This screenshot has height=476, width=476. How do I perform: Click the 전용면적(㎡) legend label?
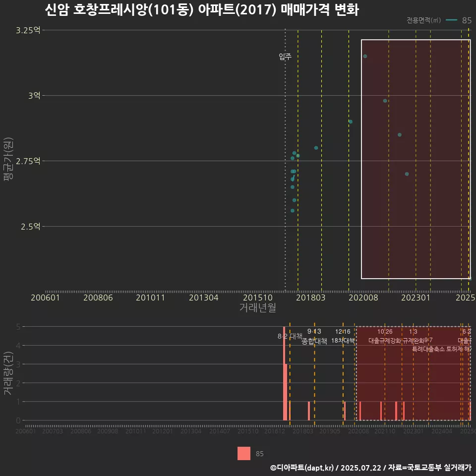click(423, 20)
